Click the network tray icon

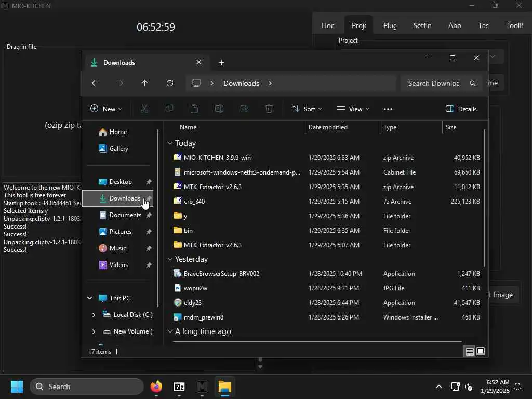[x=455, y=387]
